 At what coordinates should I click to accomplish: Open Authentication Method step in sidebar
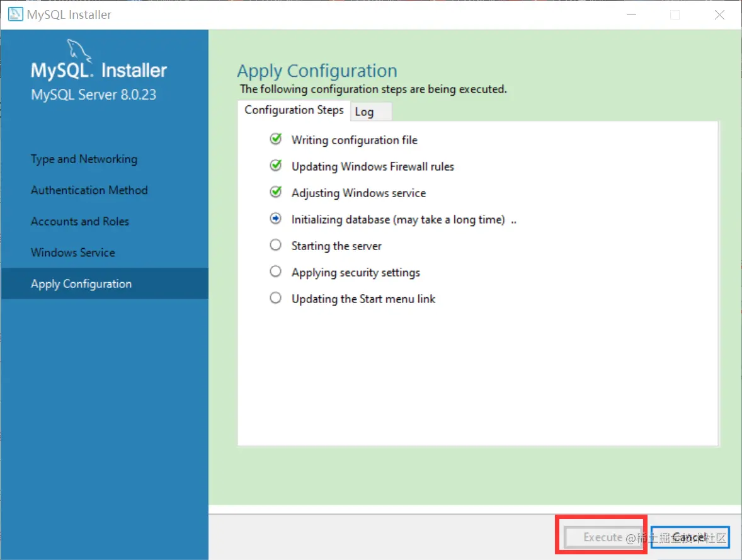(x=89, y=190)
